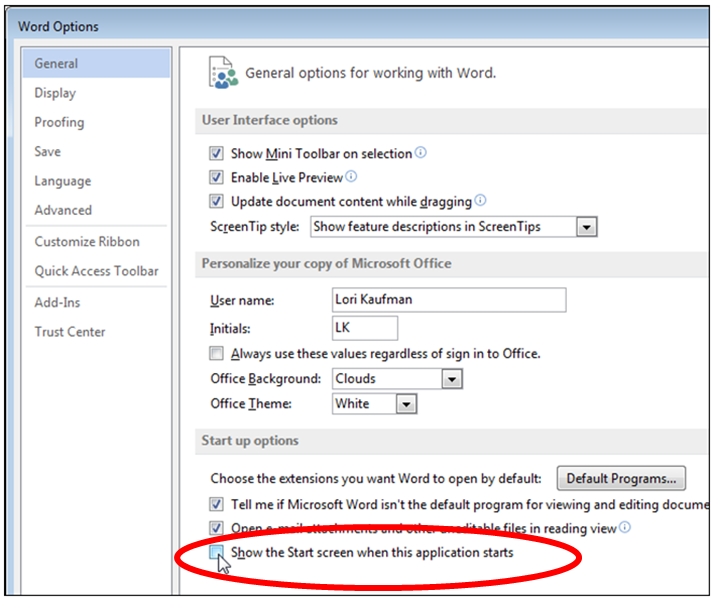The width and height of the screenshot is (722, 608).
Task: Uncheck Enable Live Preview
Action: coord(217,178)
